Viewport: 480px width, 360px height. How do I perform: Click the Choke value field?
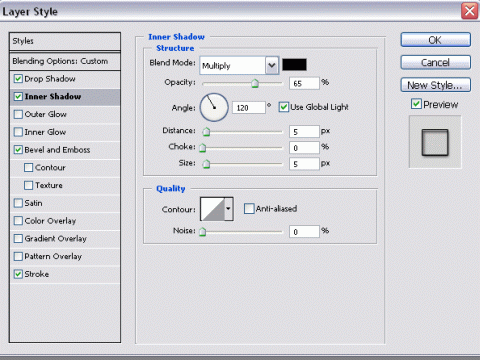coord(304,148)
